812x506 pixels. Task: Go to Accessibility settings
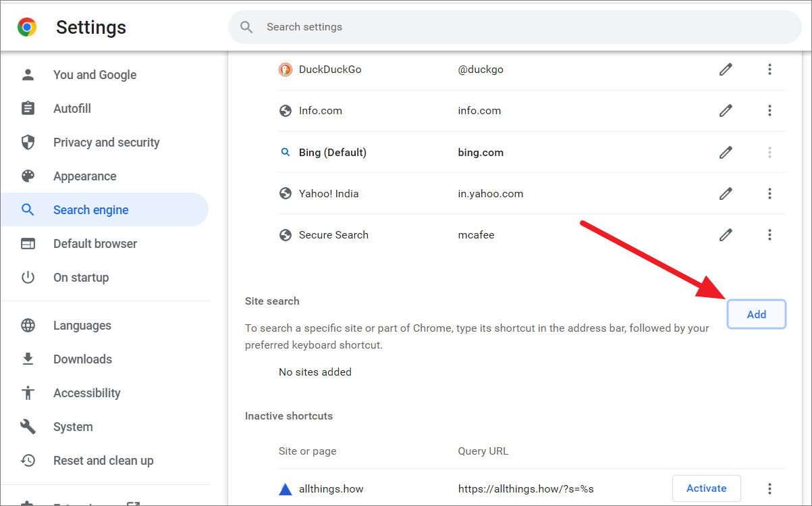[105, 393]
